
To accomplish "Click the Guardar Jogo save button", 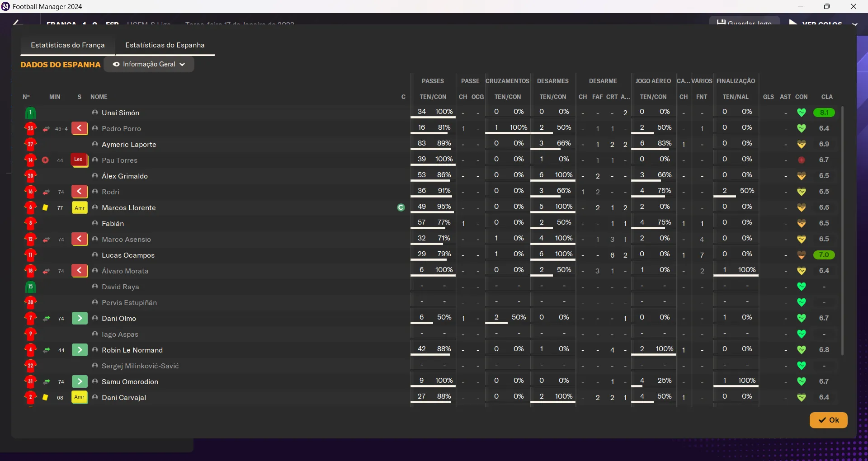I will click(x=745, y=22).
